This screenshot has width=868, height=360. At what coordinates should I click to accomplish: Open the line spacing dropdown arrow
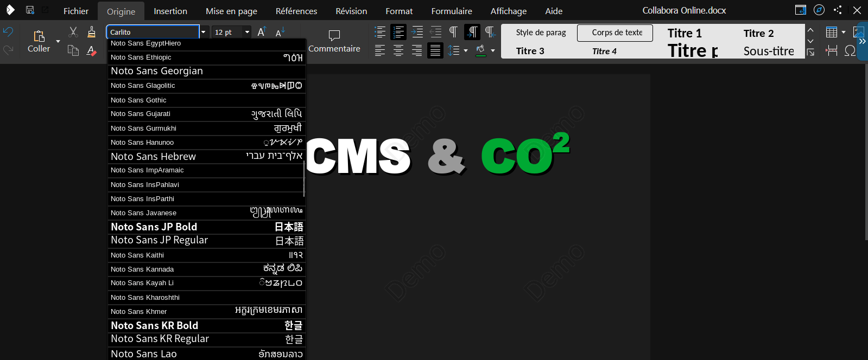(466, 50)
